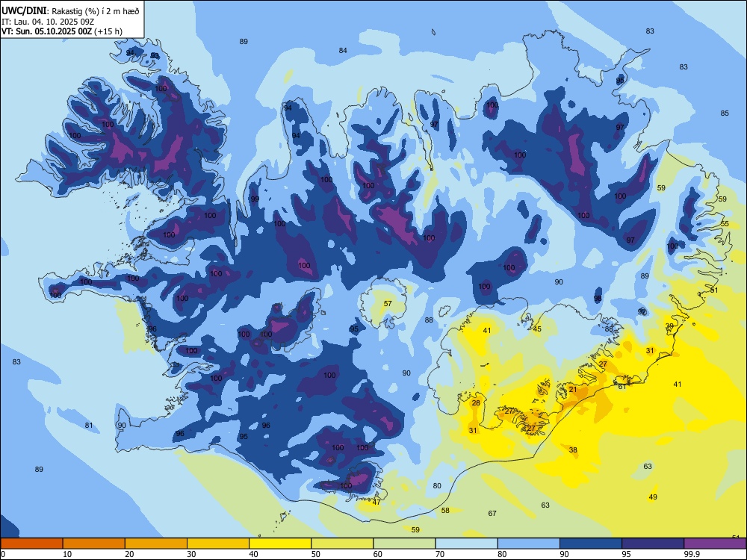
Task: Select the 80–90 light blue legend swatch
Action: 529,544
